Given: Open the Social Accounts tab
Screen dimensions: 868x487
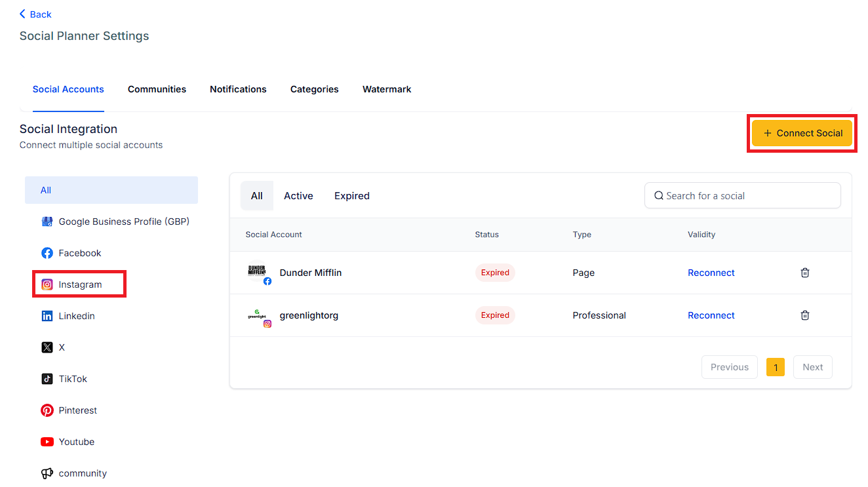Looking at the screenshot, I should 68,89.
